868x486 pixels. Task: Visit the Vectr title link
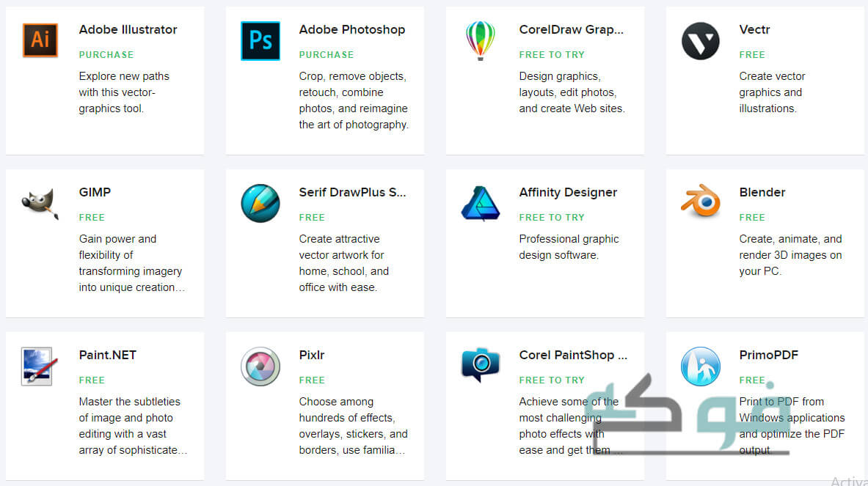tap(754, 29)
